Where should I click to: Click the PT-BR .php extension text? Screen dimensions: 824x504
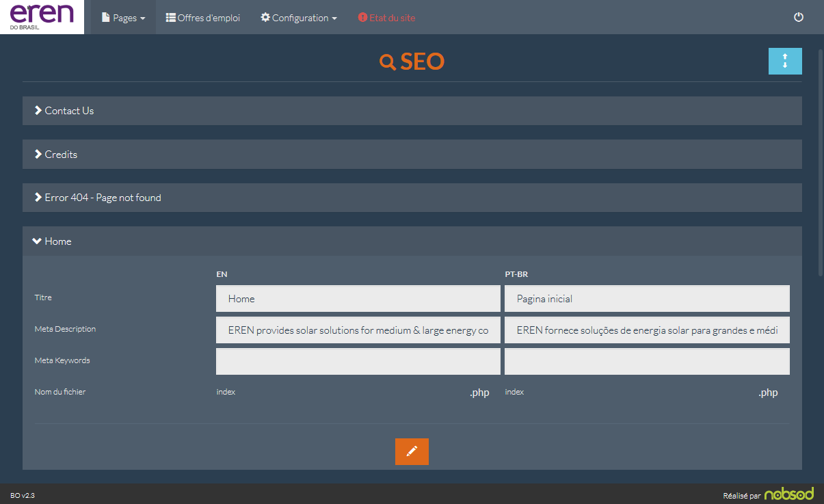768,393
